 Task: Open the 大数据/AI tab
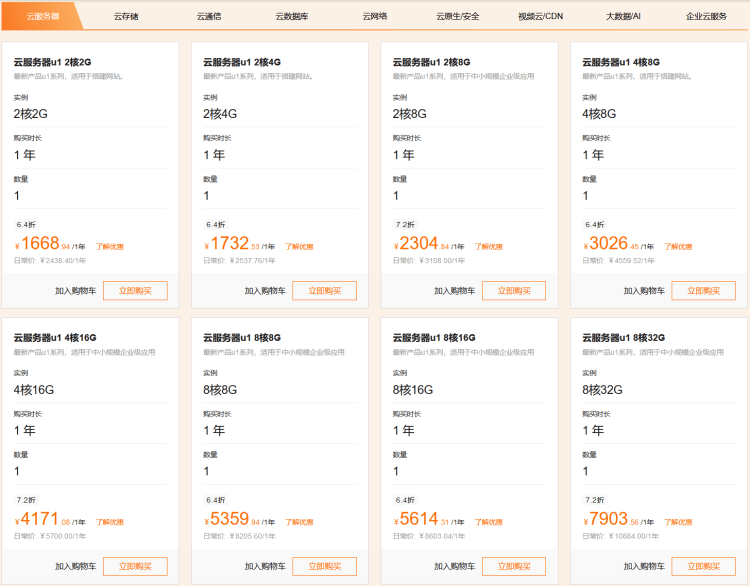(623, 16)
